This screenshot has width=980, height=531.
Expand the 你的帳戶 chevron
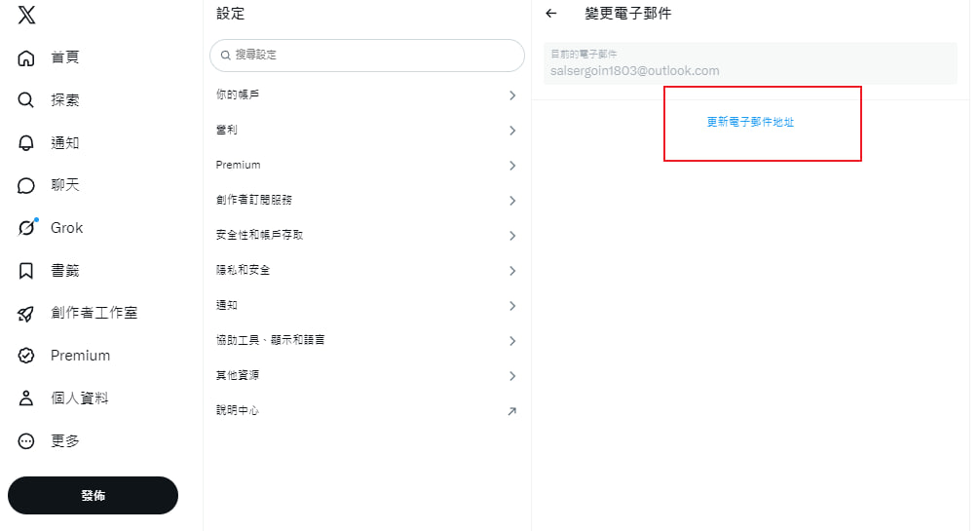coord(512,95)
